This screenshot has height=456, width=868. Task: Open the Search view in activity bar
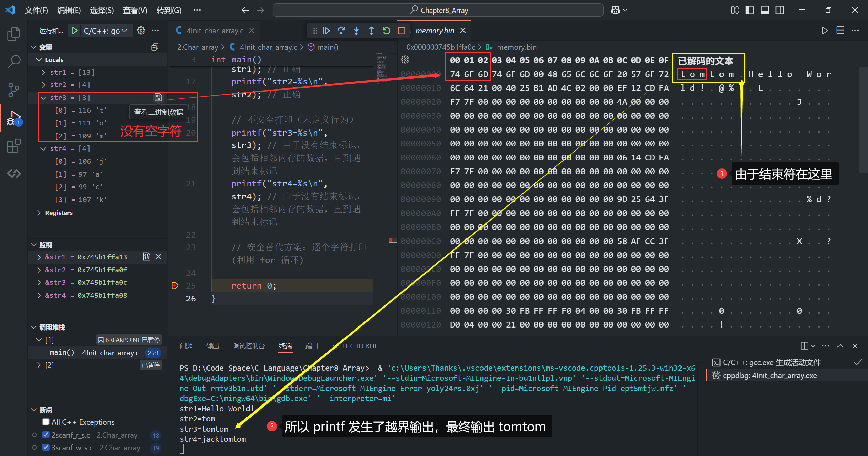(14, 61)
